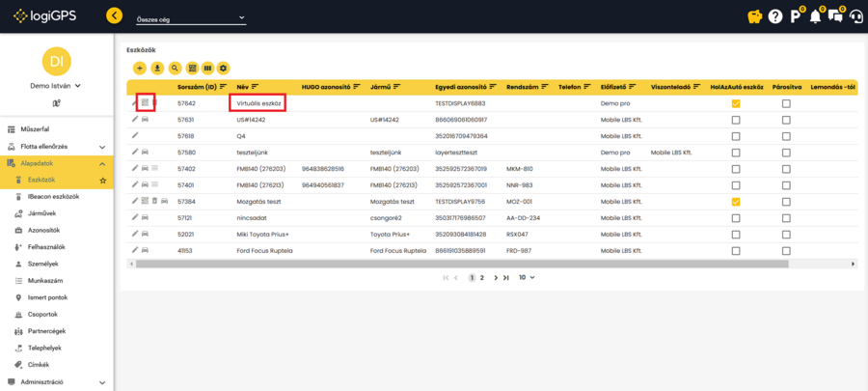The height and width of the screenshot is (391, 868).
Task: Open the notifications bell icon
Action: pyautogui.click(x=815, y=16)
